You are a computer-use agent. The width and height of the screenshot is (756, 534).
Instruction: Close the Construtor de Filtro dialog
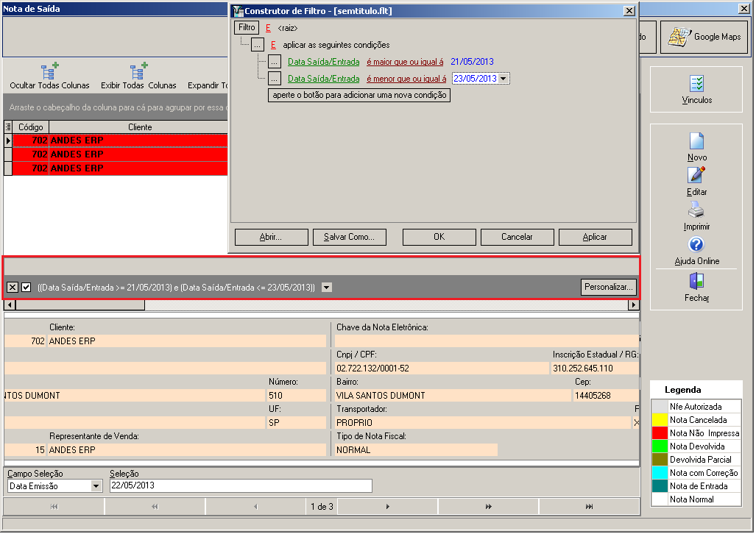[629, 10]
